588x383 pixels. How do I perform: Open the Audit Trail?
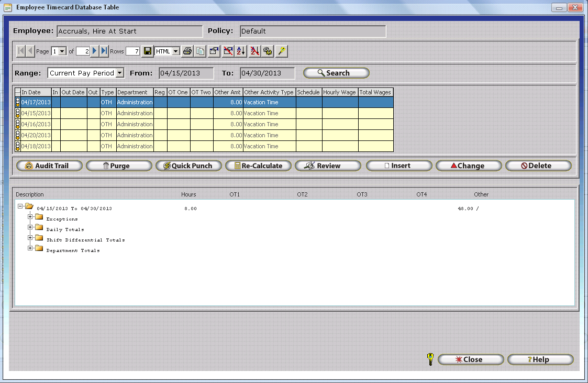[50, 166]
